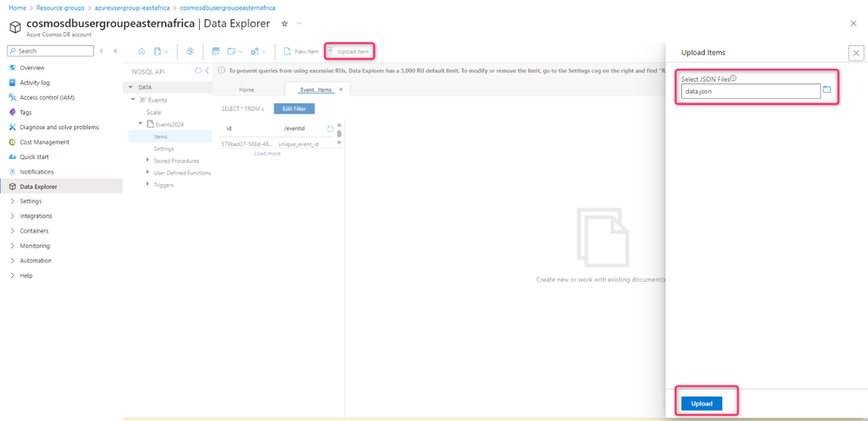This screenshot has width=868, height=421.
Task: Click the Edit Filter button
Action: pyautogui.click(x=294, y=109)
